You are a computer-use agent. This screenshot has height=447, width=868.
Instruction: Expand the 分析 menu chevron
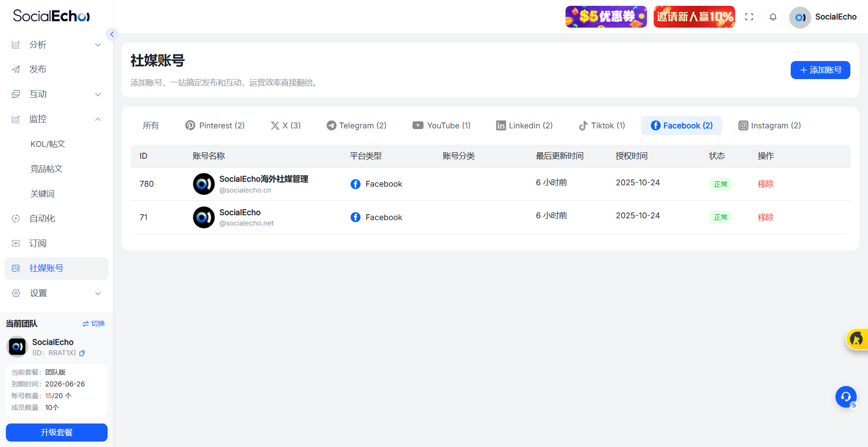point(98,45)
